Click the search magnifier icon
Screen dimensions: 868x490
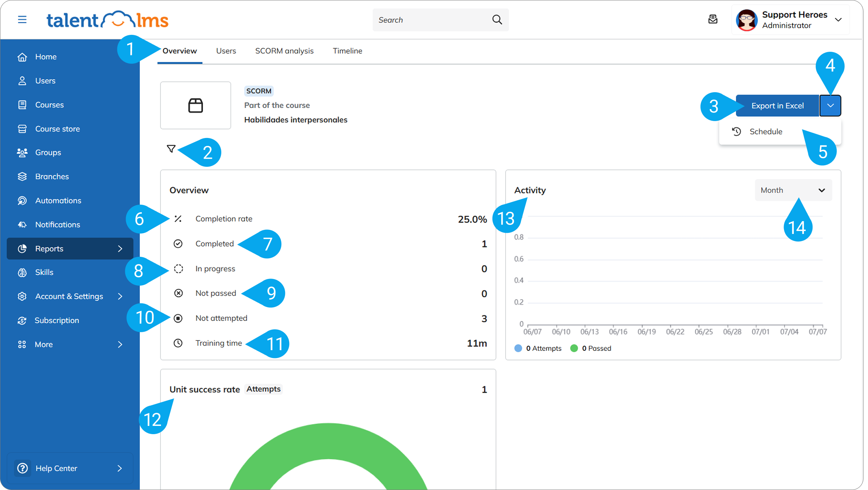(x=497, y=19)
